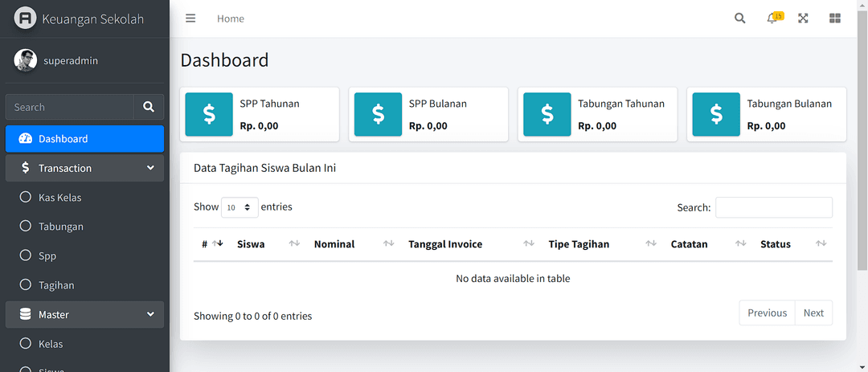
Task: Click the sidebar search button icon
Action: pyautogui.click(x=148, y=107)
